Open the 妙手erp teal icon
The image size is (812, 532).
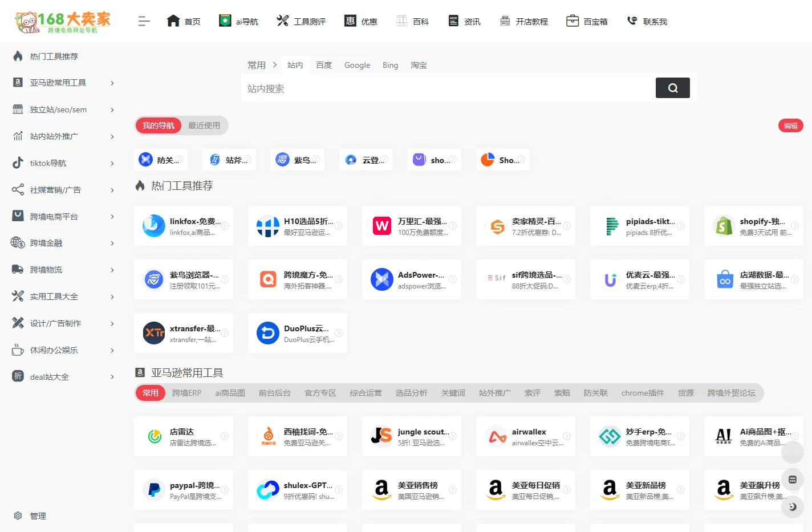[610, 436]
